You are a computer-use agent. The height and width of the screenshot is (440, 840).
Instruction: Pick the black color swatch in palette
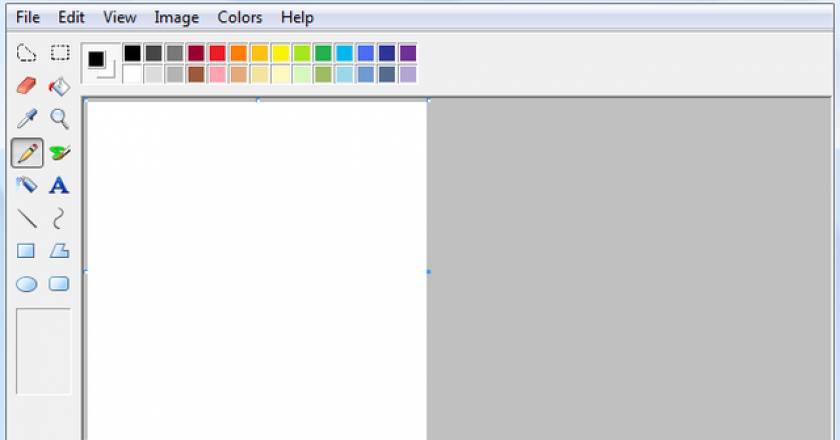coord(132,53)
